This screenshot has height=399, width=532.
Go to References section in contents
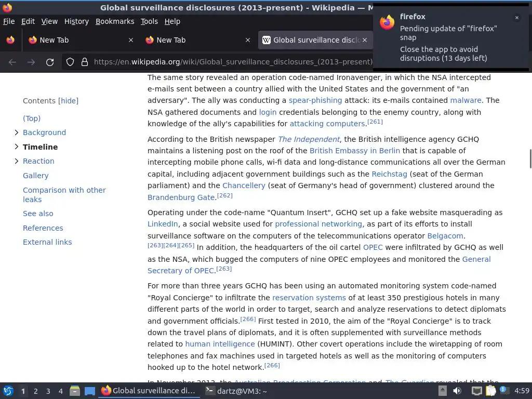click(x=43, y=228)
